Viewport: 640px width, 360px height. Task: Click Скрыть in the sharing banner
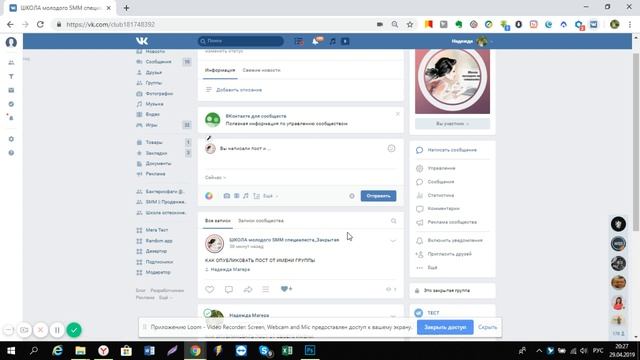pyautogui.click(x=487, y=327)
